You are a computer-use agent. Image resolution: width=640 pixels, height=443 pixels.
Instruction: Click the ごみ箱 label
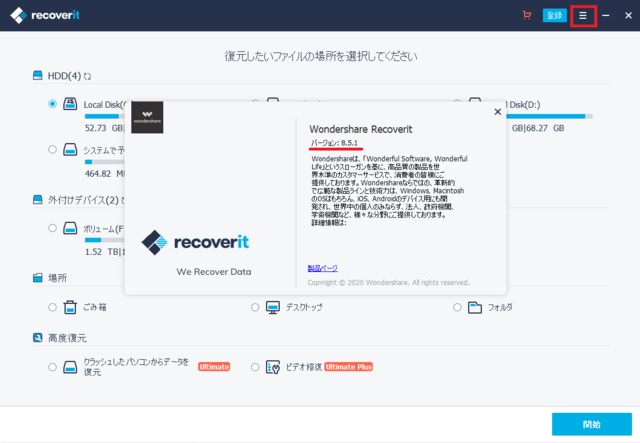pos(95,307)
